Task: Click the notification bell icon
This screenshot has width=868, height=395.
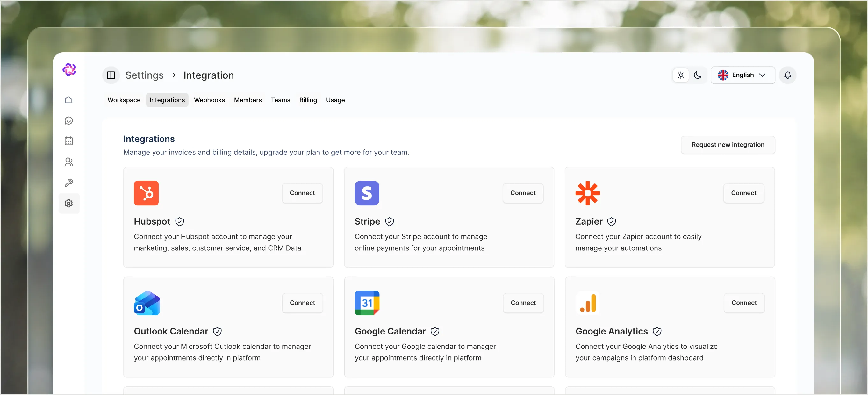Action: click(787, 75)
